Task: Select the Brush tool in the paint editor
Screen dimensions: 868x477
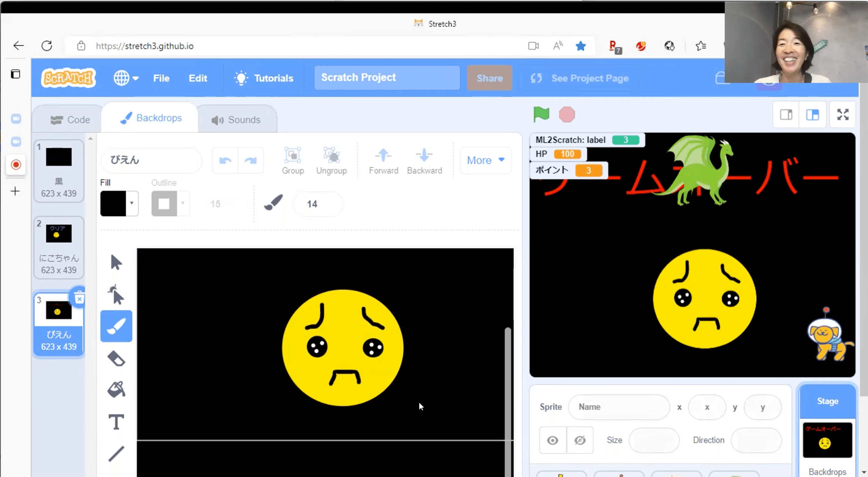Action: pos(116,326)
